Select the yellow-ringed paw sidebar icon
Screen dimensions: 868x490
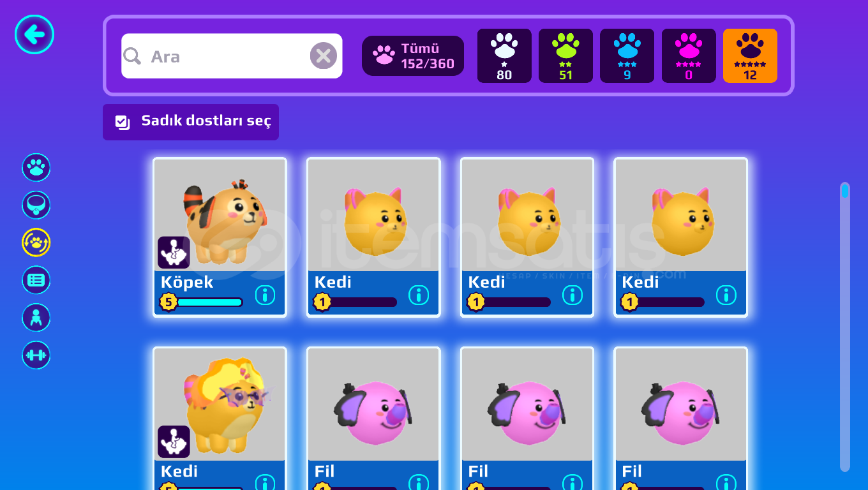36,242
